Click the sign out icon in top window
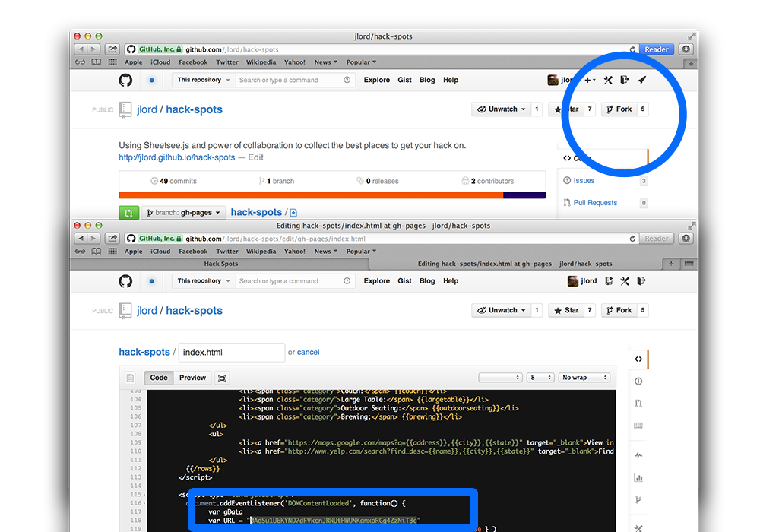The image size is (760, 532). pos(625,80)
